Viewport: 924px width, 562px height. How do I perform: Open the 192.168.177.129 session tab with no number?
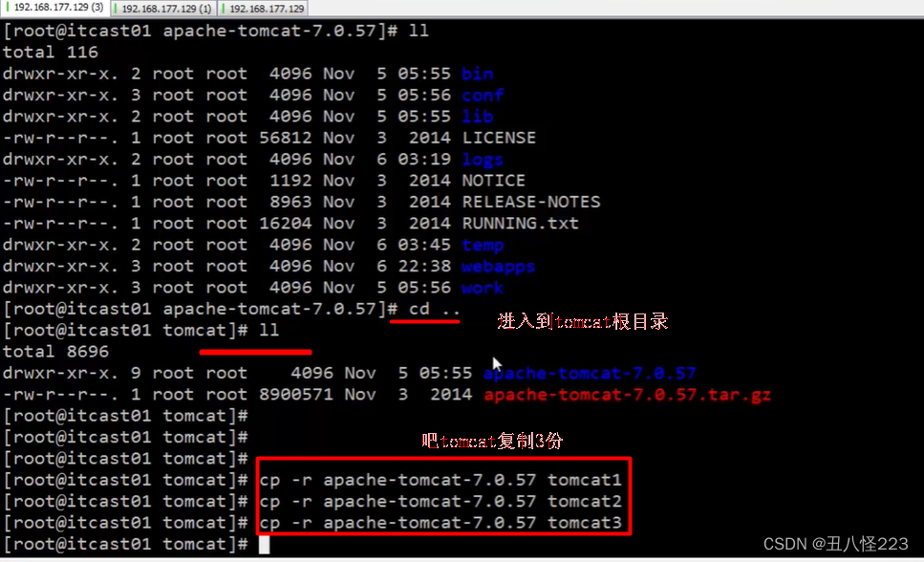pos(264,9)
